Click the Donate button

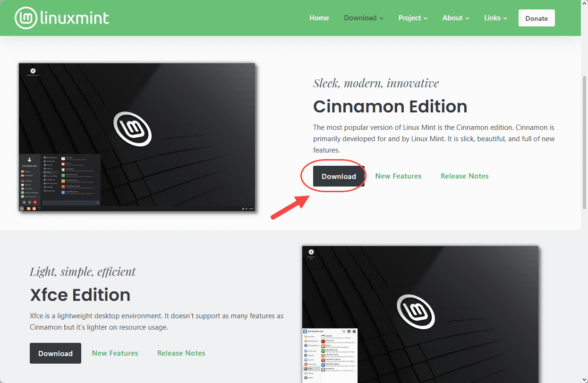537,18
